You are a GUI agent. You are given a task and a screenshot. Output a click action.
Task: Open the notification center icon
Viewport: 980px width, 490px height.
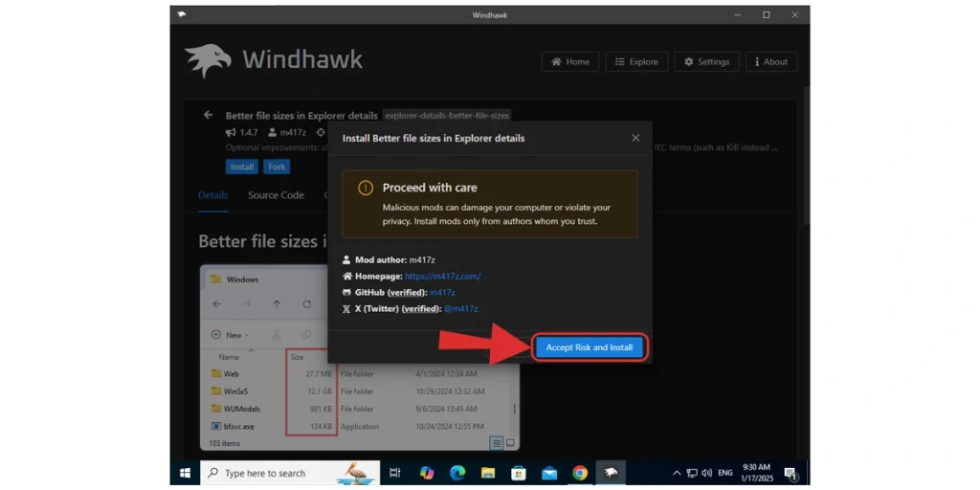[790, 473]
